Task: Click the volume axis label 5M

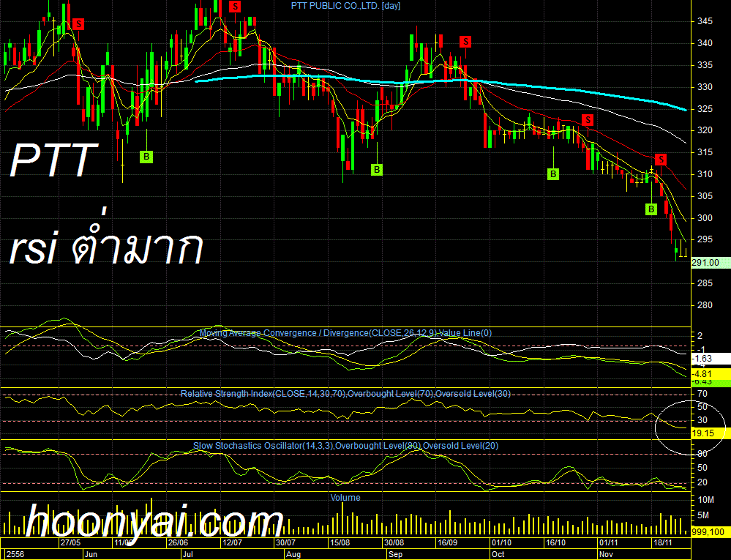Action: 703,515
